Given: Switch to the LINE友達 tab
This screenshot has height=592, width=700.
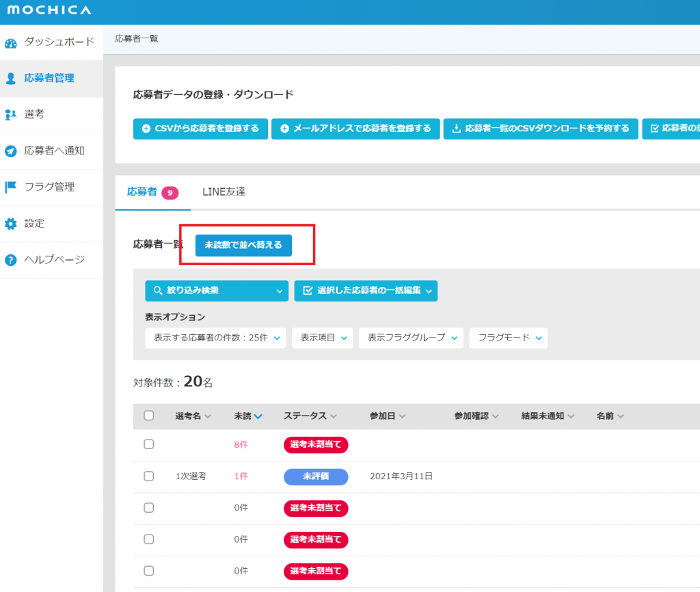Looking at the screenshot, I should [224, 192].
